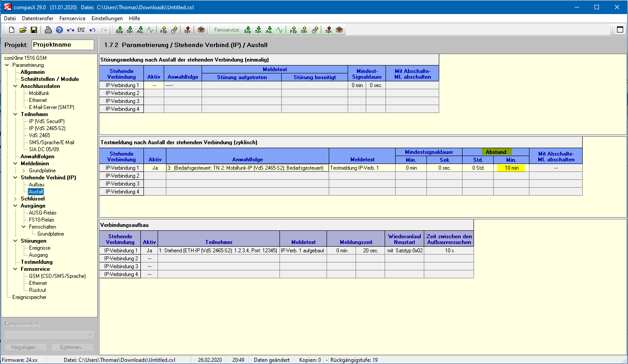Save the project with the floppy icon
This screenshot has height=364, width=628.
point(33,30)
